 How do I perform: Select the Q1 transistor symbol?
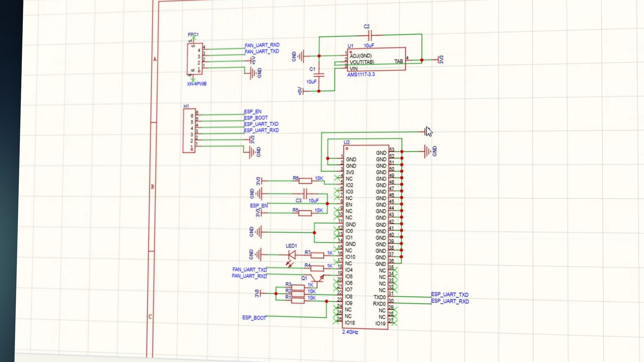pos(317,279)
